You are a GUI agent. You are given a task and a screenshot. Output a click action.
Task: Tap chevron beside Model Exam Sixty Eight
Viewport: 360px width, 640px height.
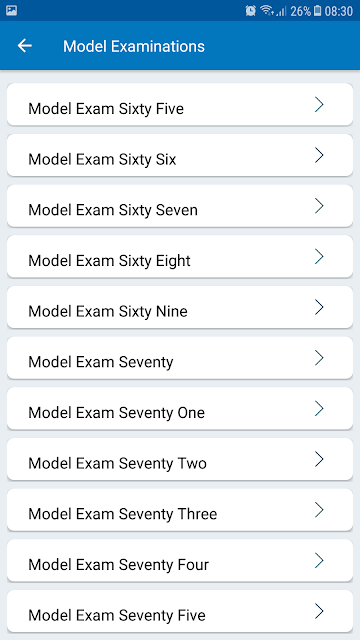pyautogui.click(x=319, y=256)
